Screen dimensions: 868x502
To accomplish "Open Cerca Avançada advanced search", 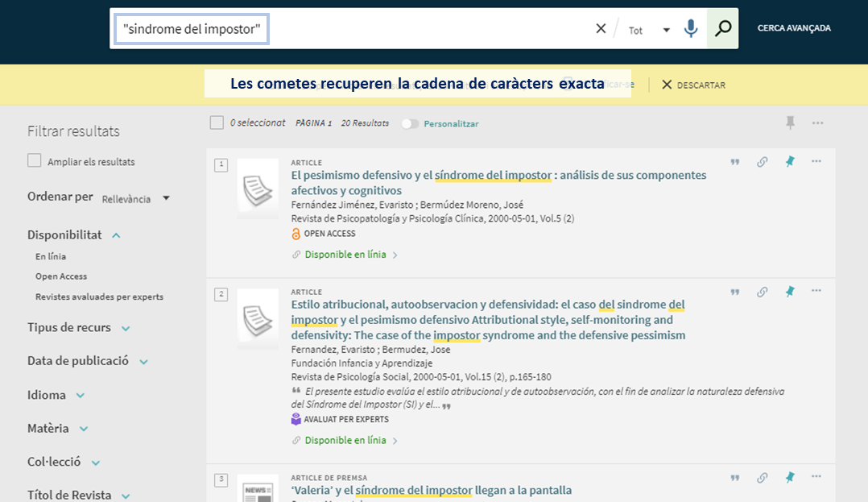I will pyautogui.click(x=794, y=28).
